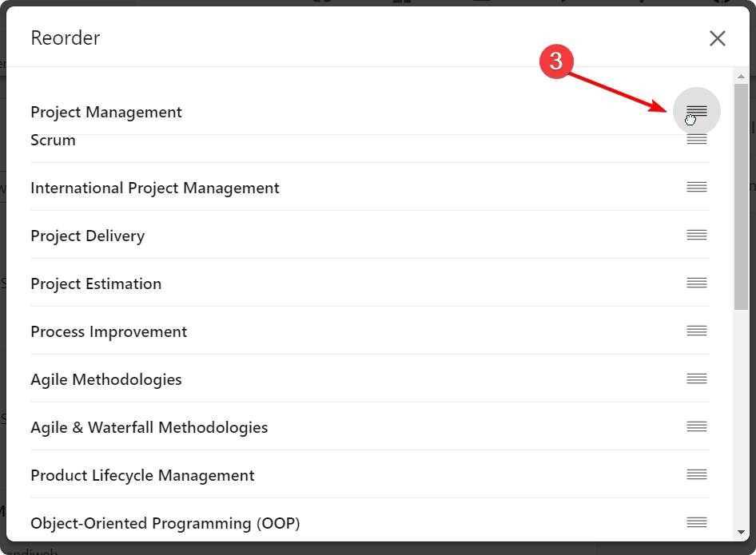Click the scrollbar down arrow
The width and height of the screenshot is (756, 555).
741,532
